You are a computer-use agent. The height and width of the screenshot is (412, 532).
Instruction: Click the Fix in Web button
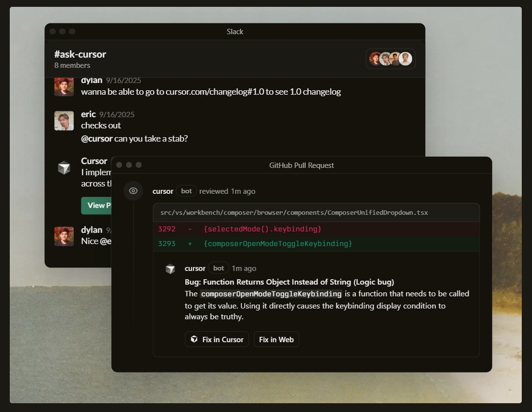[x=276, y=339]
